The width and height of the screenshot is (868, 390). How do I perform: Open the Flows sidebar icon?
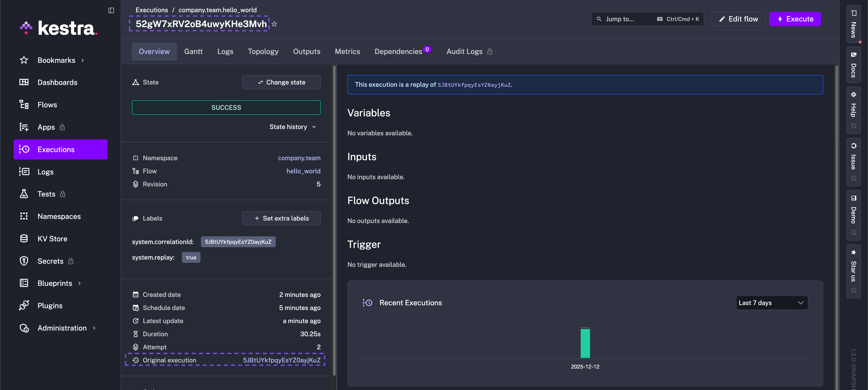[24, 105]
